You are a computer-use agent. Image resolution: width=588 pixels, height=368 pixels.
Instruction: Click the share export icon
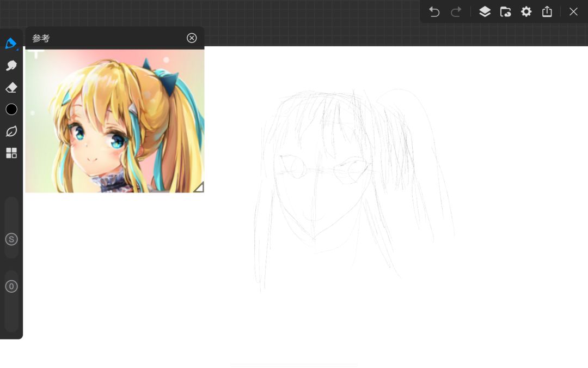[547, 12]
